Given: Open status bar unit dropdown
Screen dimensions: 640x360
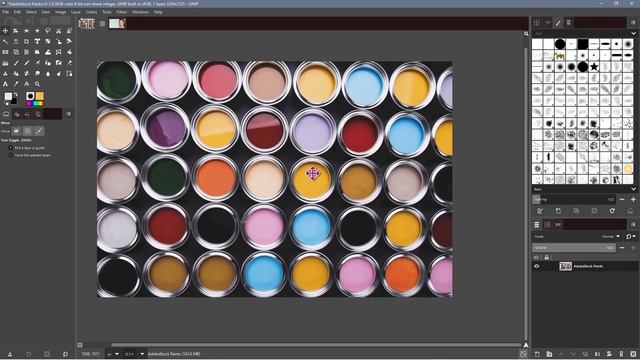Looking at the screenshot, I should coord(113,354).
